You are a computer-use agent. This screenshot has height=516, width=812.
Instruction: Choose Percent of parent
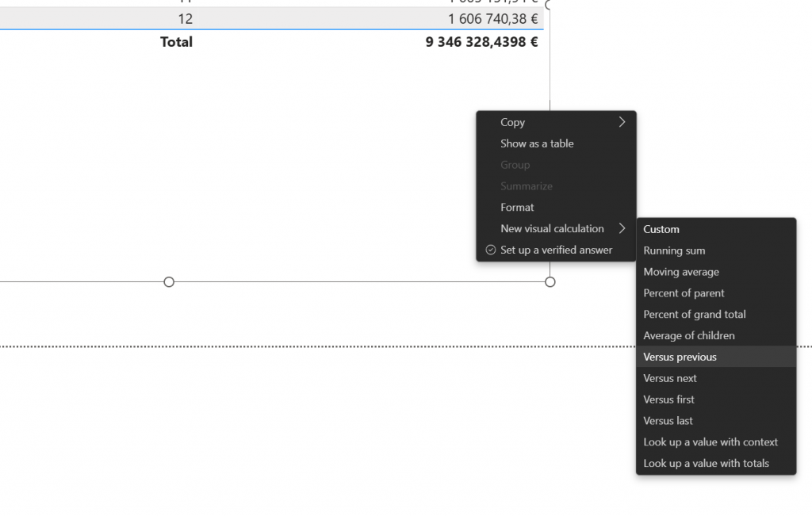[684, 293]
